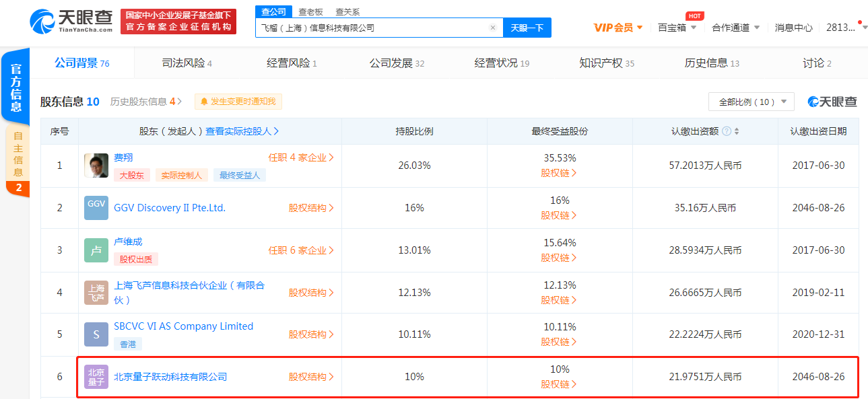Click the GGV shareholder avatar icon

[96, 207]
